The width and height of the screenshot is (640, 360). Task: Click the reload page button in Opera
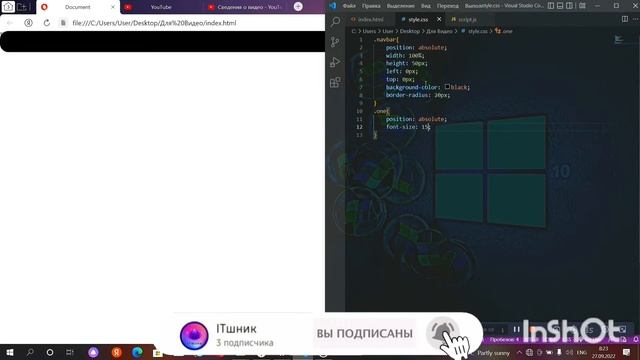(x=47, y=23)
